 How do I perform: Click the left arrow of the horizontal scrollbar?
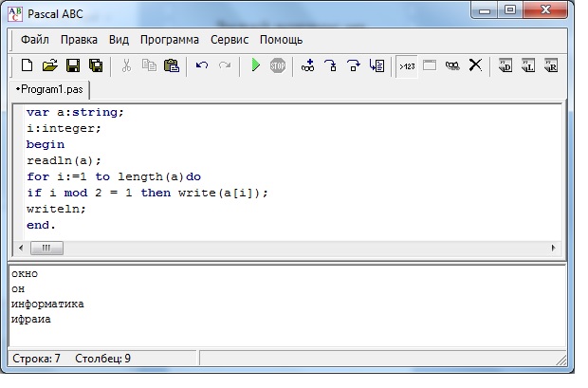21,248
